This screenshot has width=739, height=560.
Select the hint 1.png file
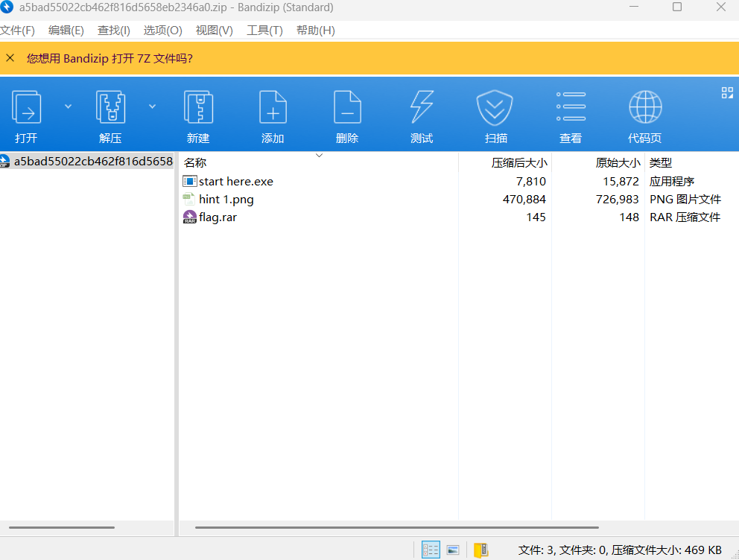(226, 200)
